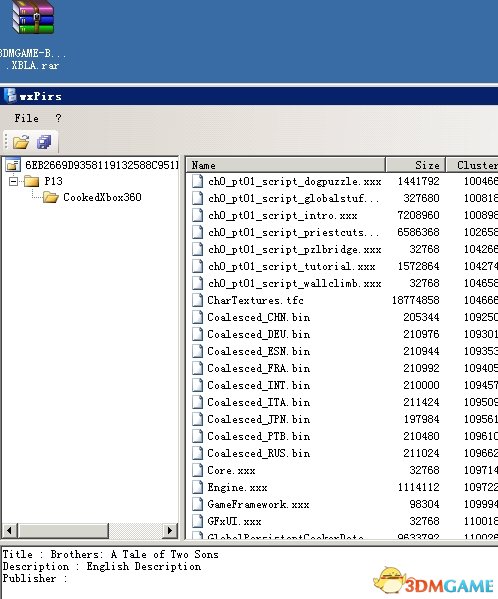The width and height of the screenshot is (498, 599).
Task: Click file icon of Engine.xxx
Action: click(197, 487)
